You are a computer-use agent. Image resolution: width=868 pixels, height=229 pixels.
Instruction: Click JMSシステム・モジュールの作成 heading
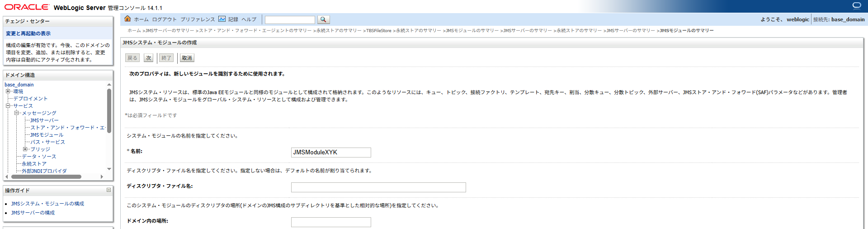pos(160,43)
